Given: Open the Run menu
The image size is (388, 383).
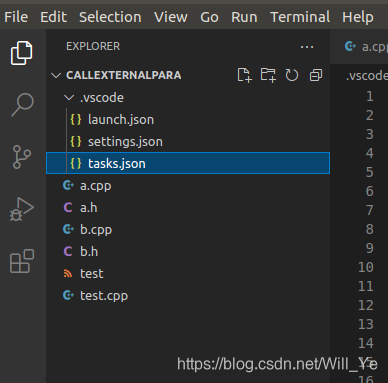Looking at the screenshot, I should point(244,17).
